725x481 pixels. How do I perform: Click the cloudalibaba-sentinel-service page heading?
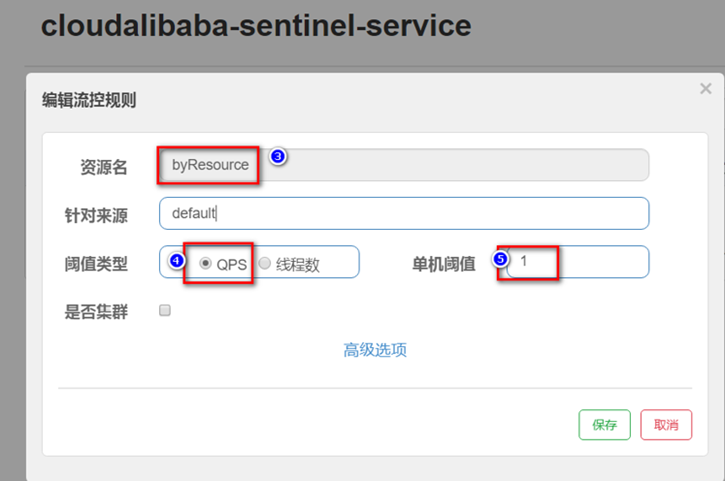[x=256, y=26]
